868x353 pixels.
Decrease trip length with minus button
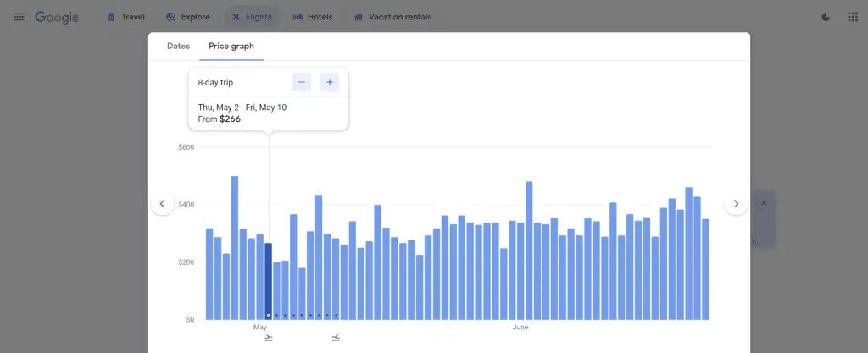pyautogui.click(x=302, y=82)
